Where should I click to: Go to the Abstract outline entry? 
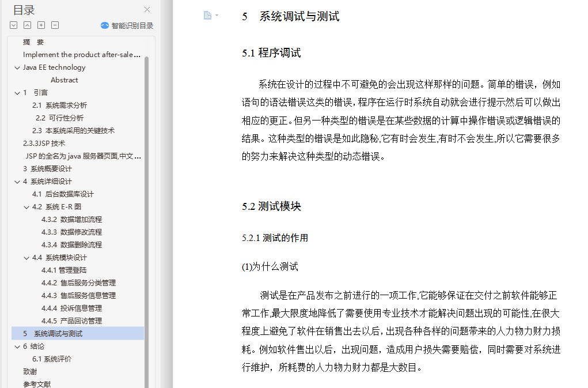point(64,80)
